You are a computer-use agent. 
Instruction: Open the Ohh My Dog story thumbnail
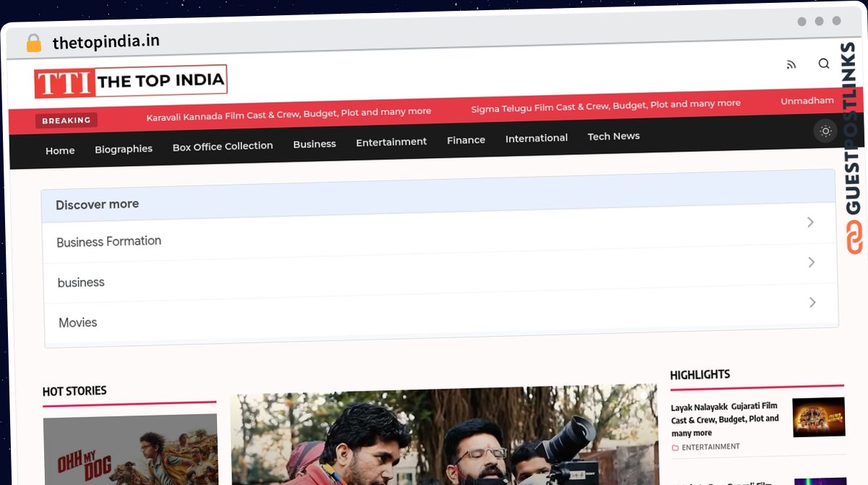pos(130,450)
